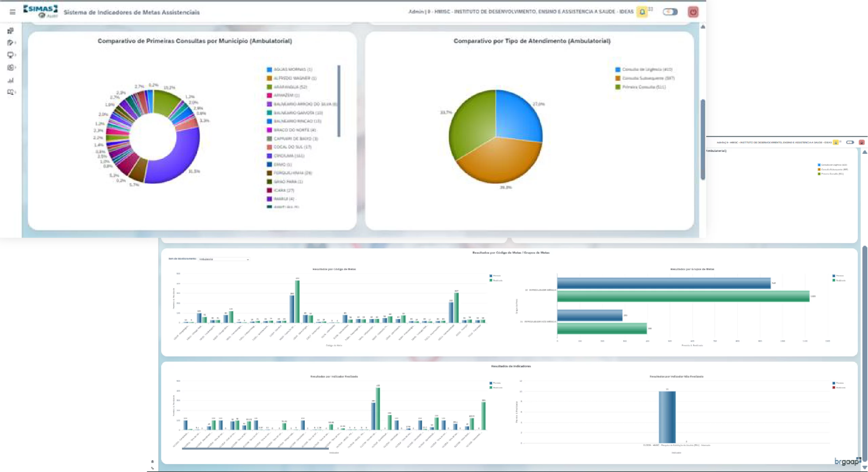Expand the last sidebar screen icon submenu
The height and width of the screenshot is (472, 868).
point(11,92)
